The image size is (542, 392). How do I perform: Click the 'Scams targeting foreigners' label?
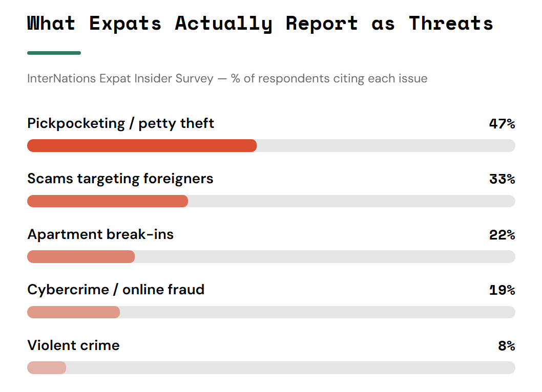(x=120, y=179)
